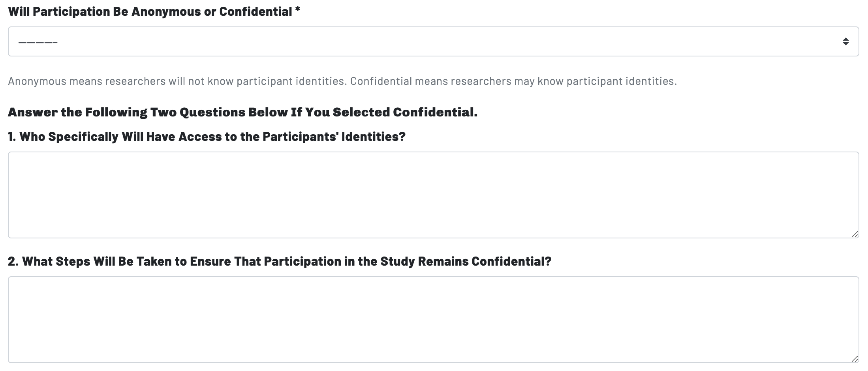Click resize handle of the confidentiality steps textarea

(x=855, y=359)
